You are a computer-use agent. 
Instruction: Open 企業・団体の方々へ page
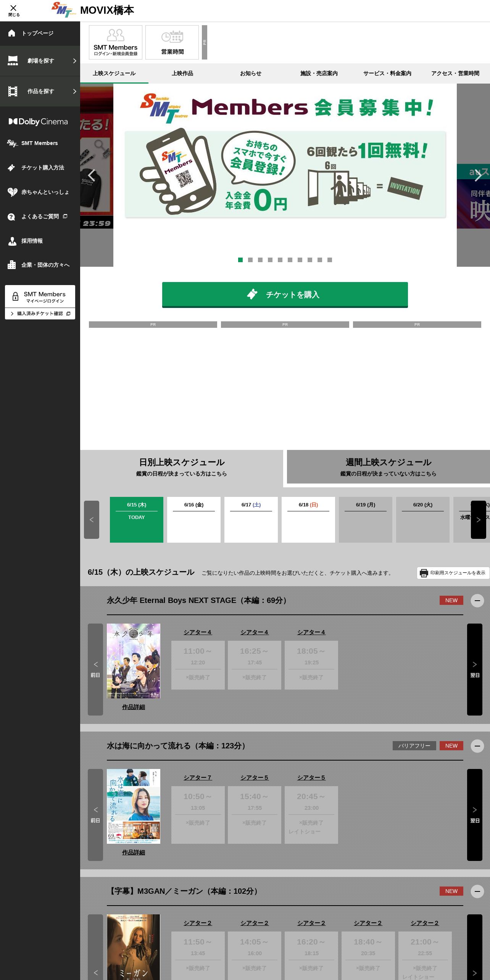(x=40, y=265)
